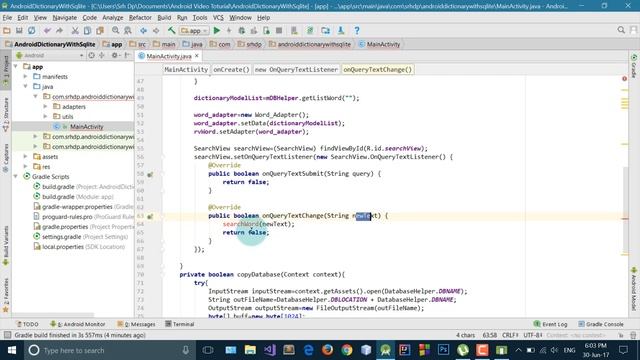Open the Navigate menu
Image resolution: width=640 pixels, height=360 pixels.
click(x=64, y=18)
